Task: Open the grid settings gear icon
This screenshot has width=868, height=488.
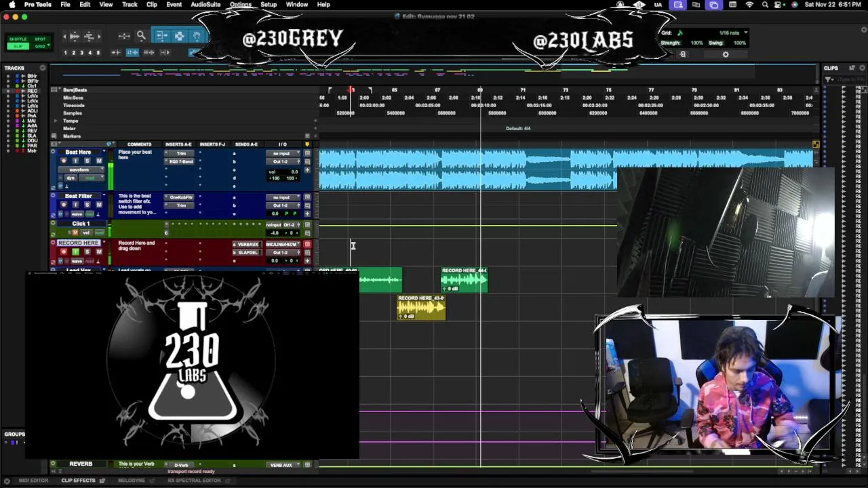Action: tap(726, 54)
